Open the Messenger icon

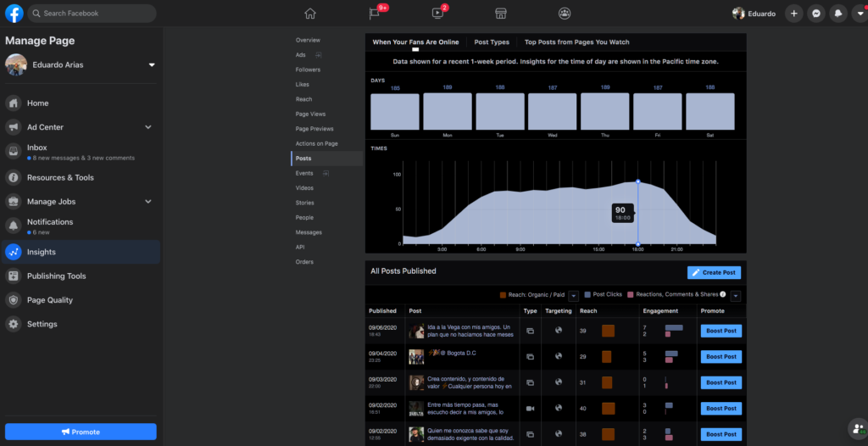click(x=816, y=14)
